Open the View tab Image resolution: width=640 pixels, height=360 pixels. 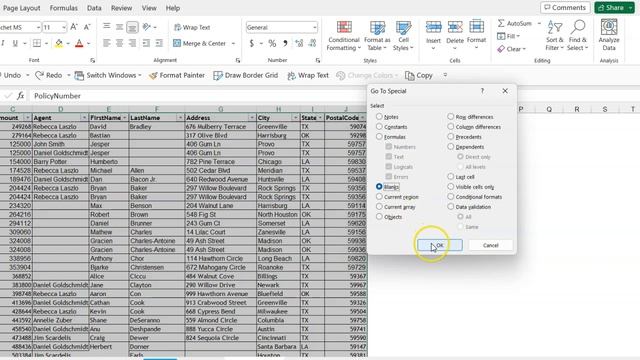pos(149,8)
